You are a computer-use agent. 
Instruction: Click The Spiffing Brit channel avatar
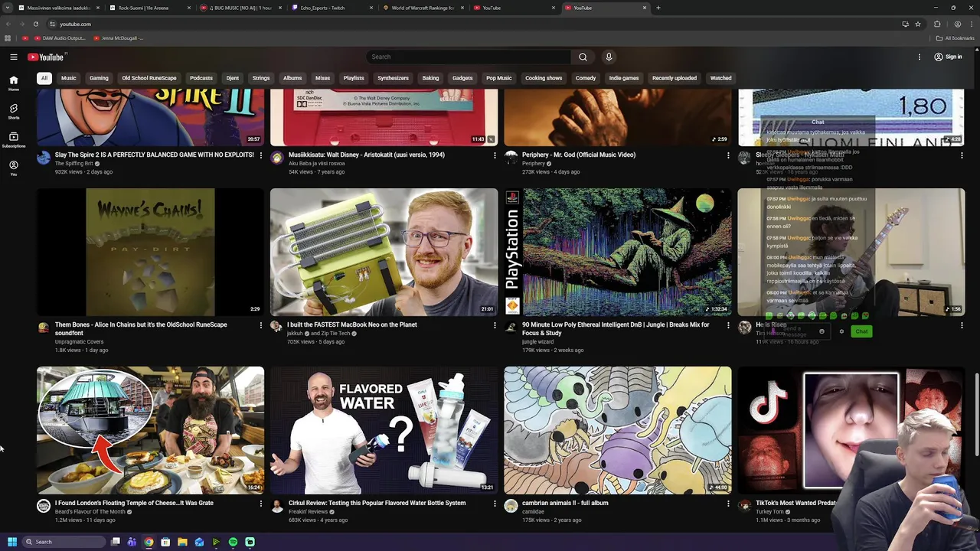44,158
